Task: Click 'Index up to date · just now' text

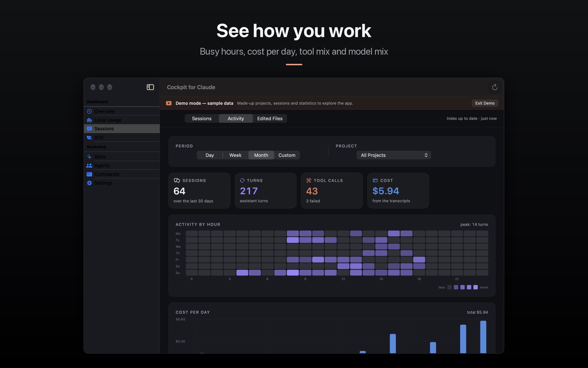Action: [472, 118]
